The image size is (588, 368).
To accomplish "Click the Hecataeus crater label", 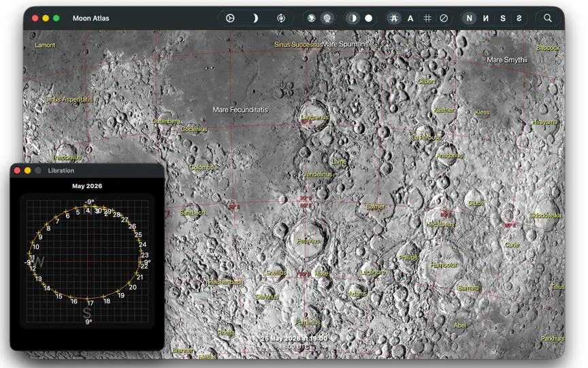I will (x=440, y=224).
